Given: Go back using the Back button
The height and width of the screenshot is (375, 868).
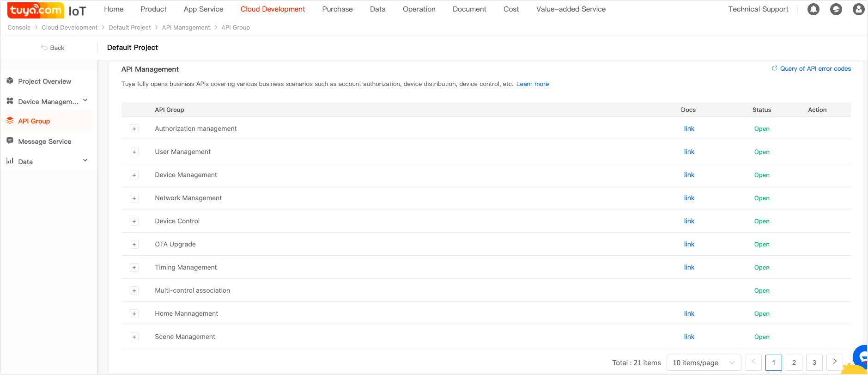Looking at the screenshot, I should tap(53, 48).
